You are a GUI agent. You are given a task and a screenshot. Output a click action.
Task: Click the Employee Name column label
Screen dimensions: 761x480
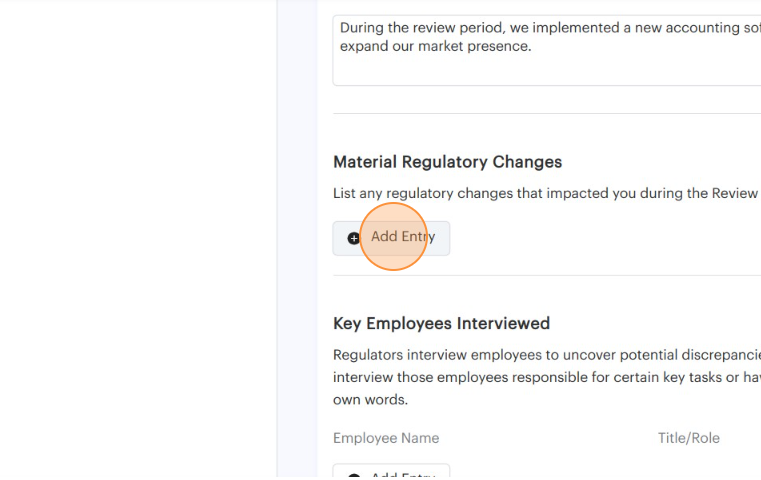[x=386, y=438]
